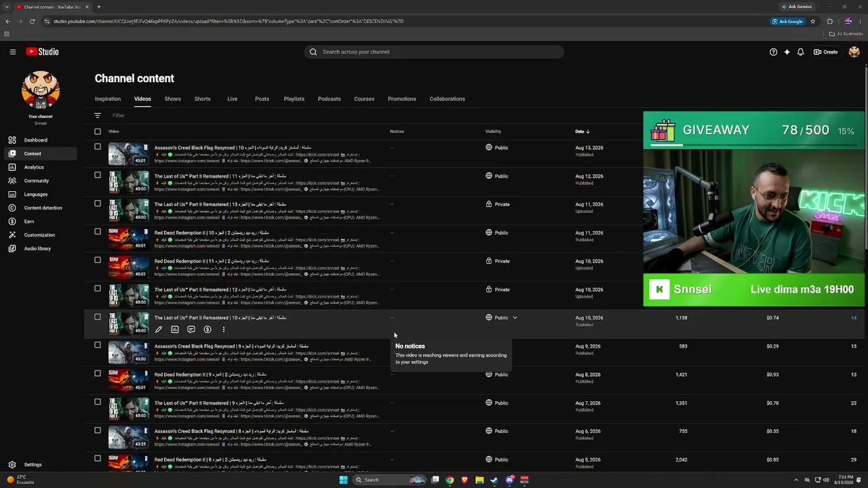This screenshot has width=868, height=488.
Task: Switch to the Shows tab
Action: 173,99
